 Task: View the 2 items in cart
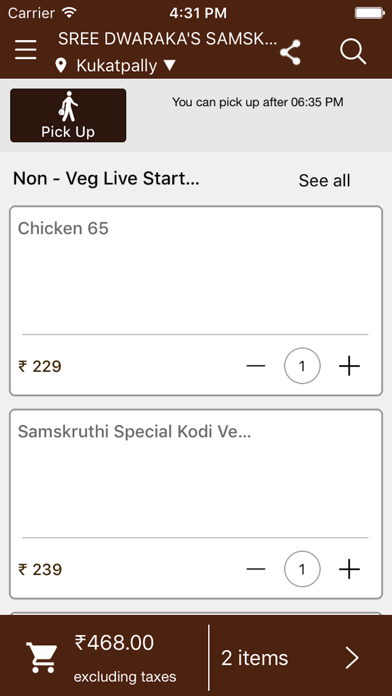pyautogui.click(x=255, y=658)
